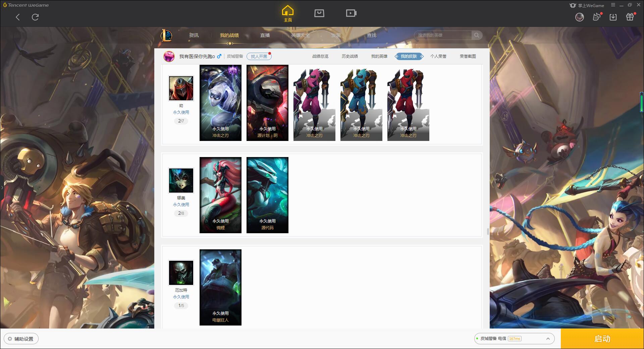Open the 源计划：阴 skin card
644x349 pixels.
coord(267,103)
